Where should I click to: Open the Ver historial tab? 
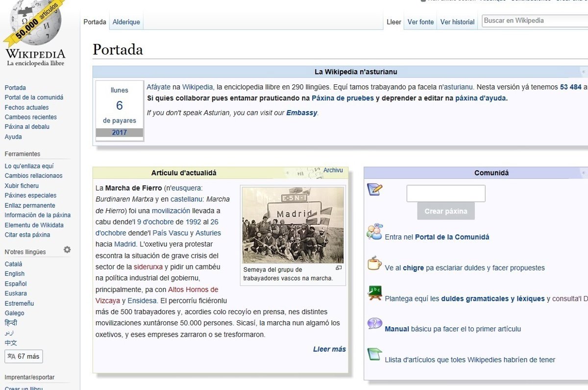point(457,22)
